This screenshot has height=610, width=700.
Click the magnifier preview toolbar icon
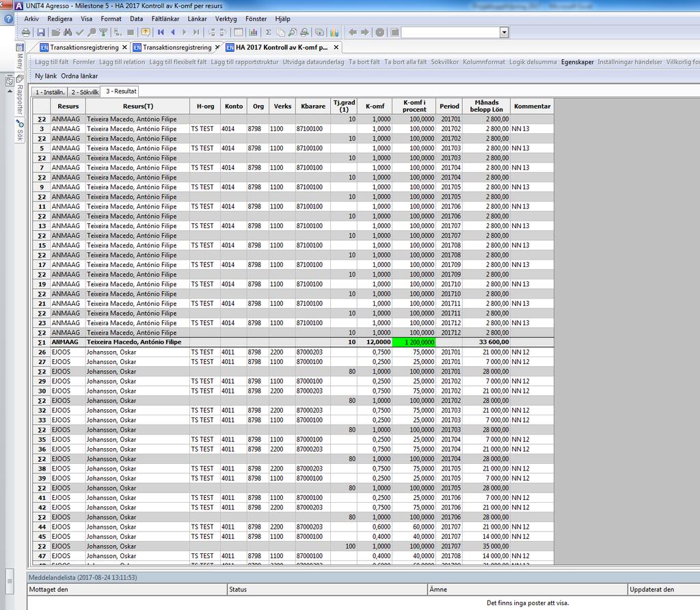point(292,32)
